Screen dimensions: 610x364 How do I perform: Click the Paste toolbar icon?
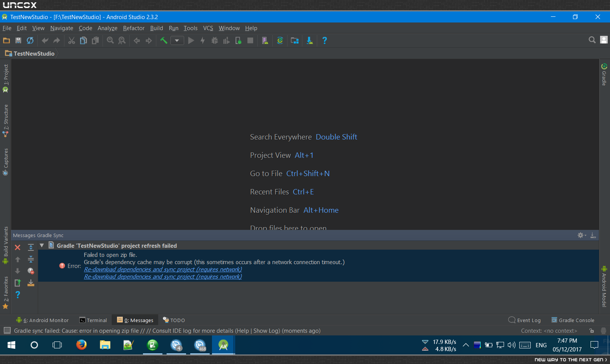(x=95, y=40)
